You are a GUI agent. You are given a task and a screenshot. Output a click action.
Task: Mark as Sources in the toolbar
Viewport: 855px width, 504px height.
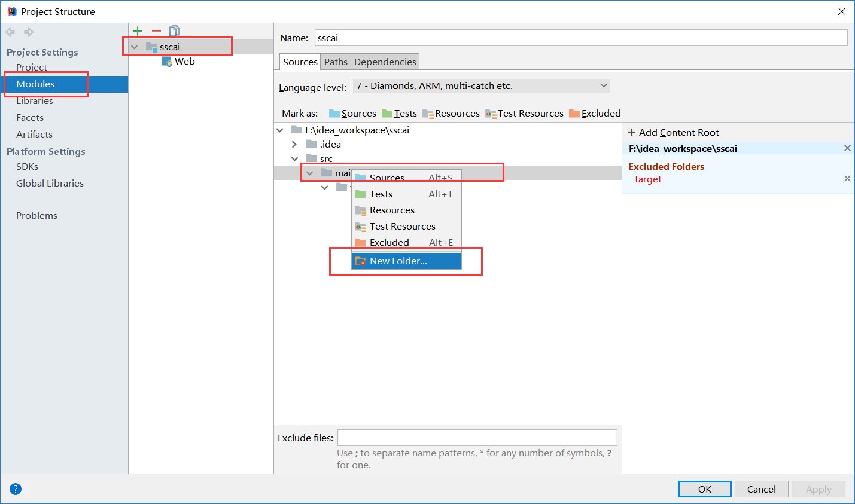coord(352,114)
